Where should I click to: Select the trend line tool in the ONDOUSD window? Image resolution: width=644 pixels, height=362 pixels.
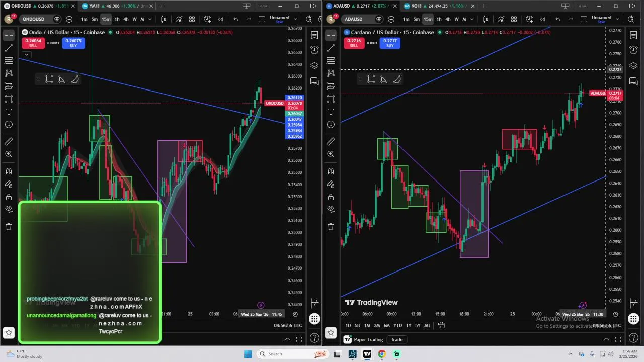coord(9,48)
